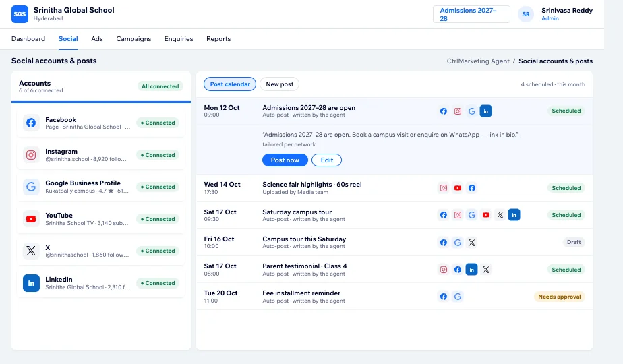Click the Edit button for Admissions post
The image size is (623, 364).
tap(326, 160)
